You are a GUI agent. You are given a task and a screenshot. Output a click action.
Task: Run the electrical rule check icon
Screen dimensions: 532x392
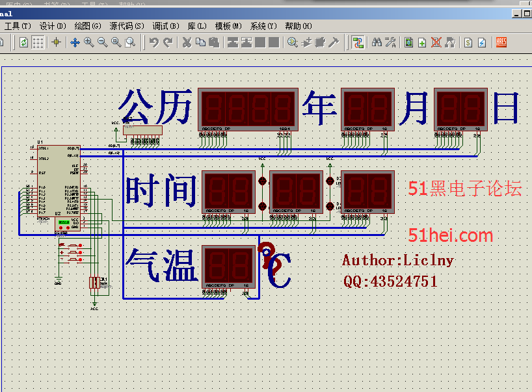(482, 43)
